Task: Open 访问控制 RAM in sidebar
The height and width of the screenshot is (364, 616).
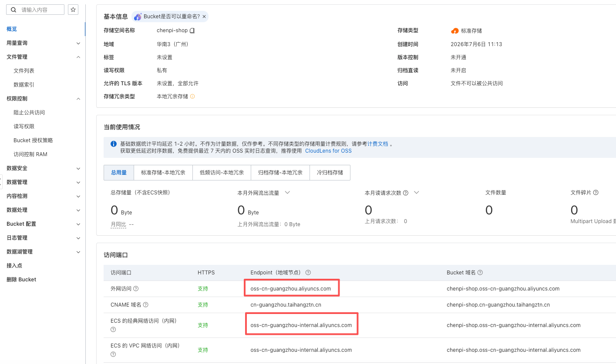Action: coord(30,154)
